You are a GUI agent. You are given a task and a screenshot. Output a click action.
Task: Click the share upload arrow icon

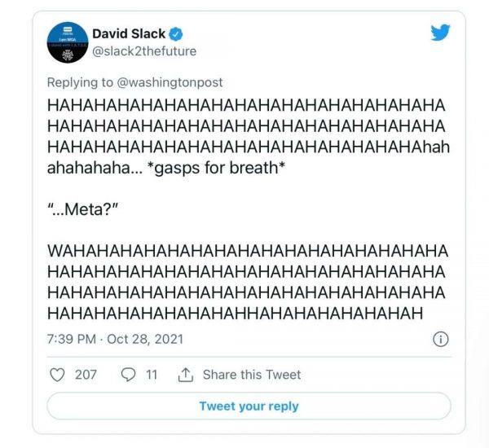[x=186, y=375]
